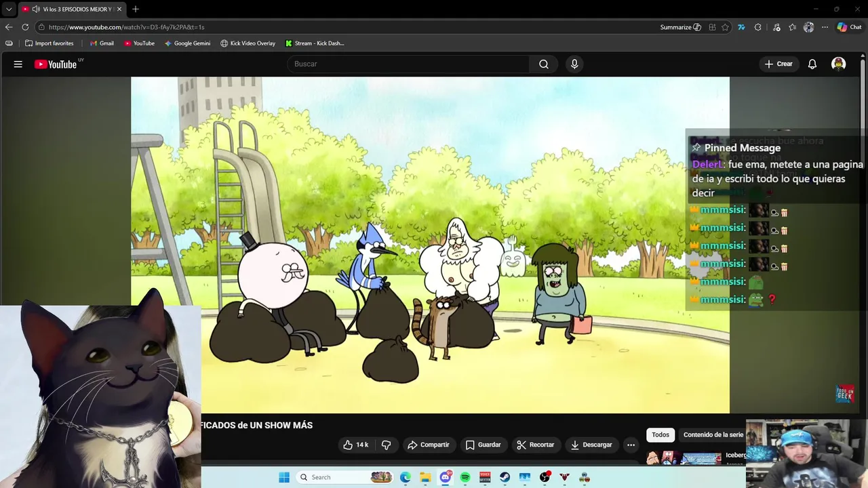The width and height of the screenshot is (868, 488).
Task: Open the Gmail bookmark
Action: (x=102, y=43)
